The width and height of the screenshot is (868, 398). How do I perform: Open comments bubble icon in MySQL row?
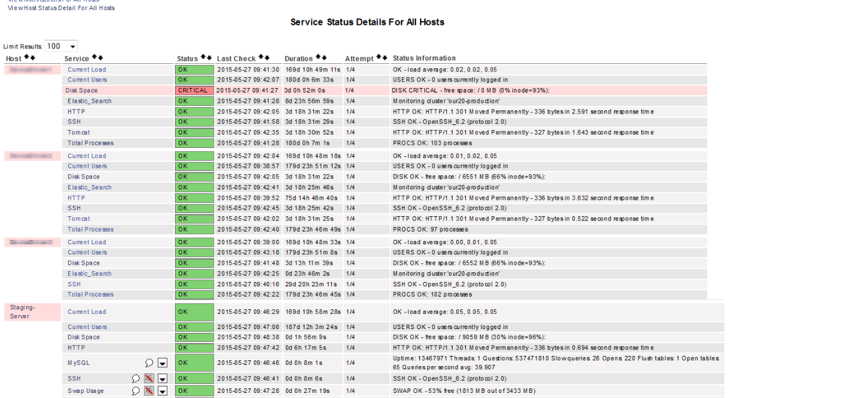[149, 363]
